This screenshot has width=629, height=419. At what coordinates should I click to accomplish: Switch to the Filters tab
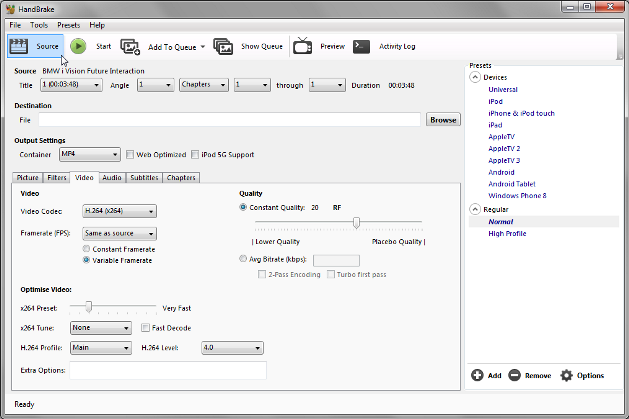57,178
